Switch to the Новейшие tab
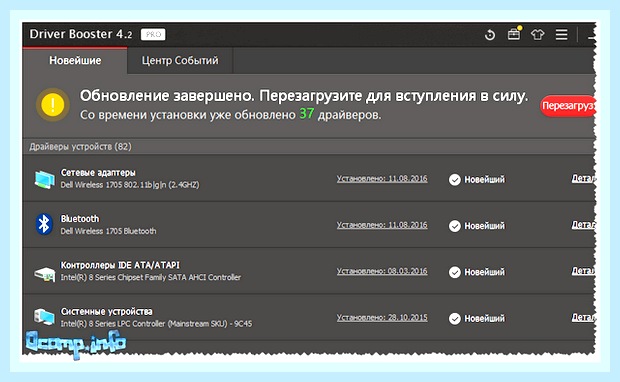 click(x=75, y=61)
